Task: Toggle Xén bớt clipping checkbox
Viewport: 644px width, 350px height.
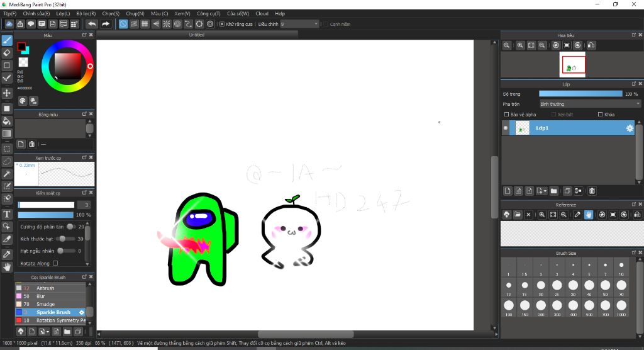Action: coord(553,115)
